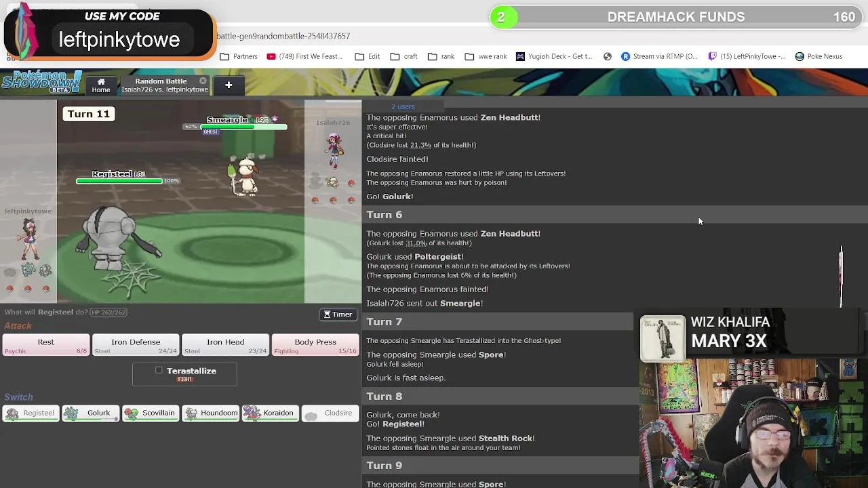Click the Stealth Rock log entry

[450, 439]
